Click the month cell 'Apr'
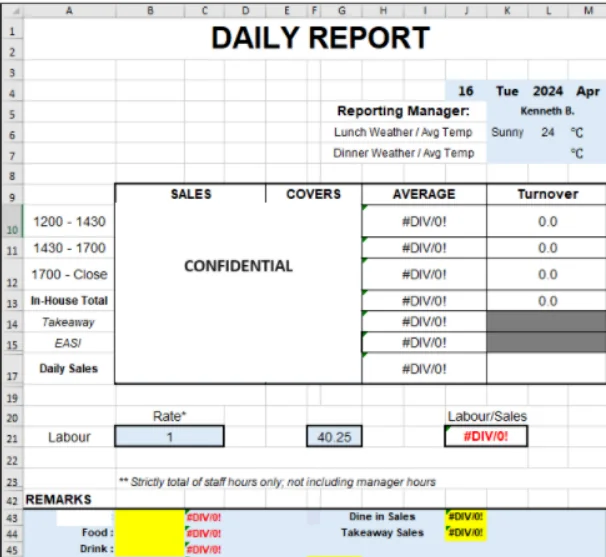This screenshot has width=606, height=557. (588, 91)
